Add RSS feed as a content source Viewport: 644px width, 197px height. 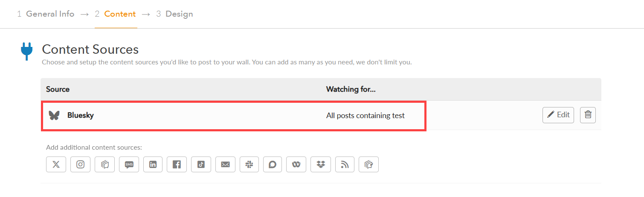click(x=345, y=165)
